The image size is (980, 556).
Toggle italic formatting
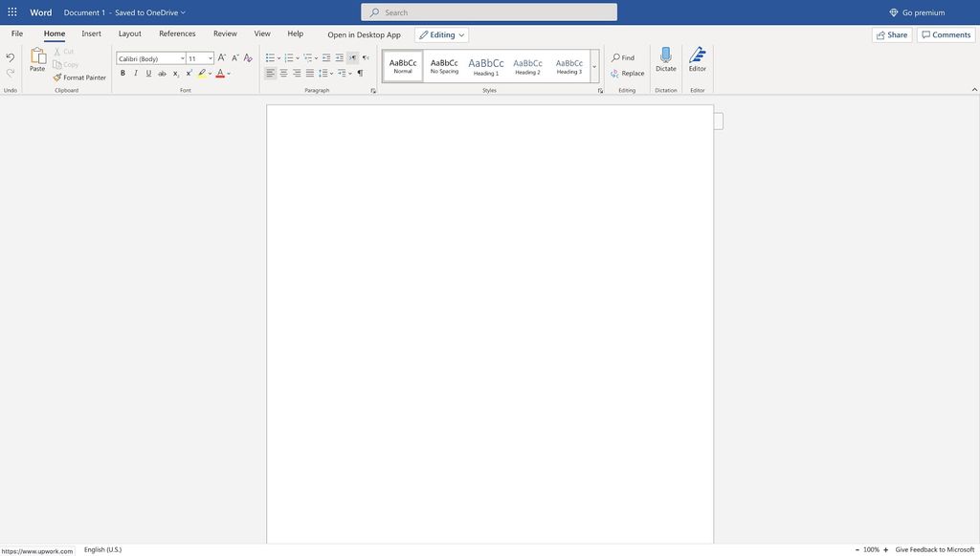coord(134,72)
